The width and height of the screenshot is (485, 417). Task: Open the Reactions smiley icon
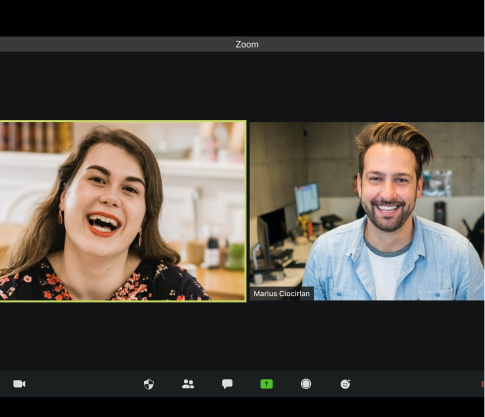345,384
